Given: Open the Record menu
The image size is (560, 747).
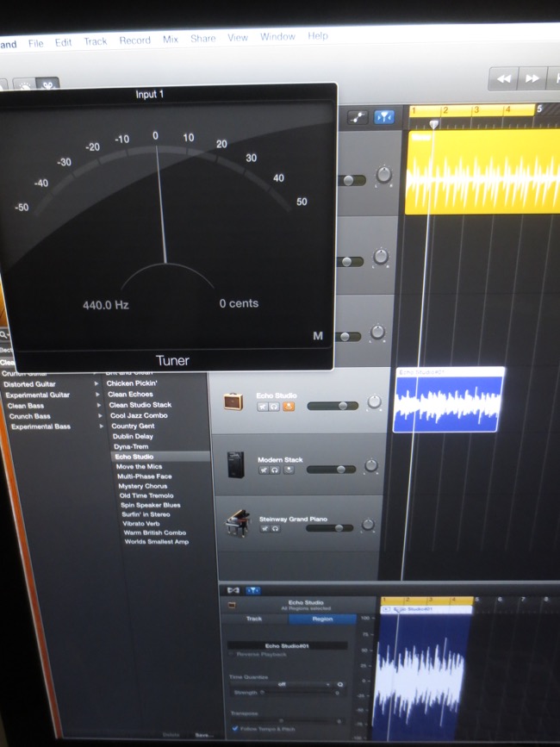Looking at the screenshot, I should (x=134, y=40).
